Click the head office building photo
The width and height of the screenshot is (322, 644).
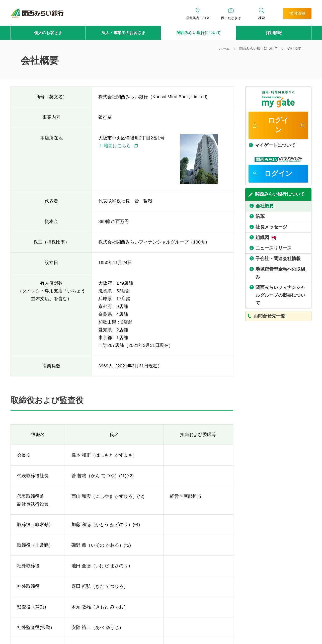(199, 159)
